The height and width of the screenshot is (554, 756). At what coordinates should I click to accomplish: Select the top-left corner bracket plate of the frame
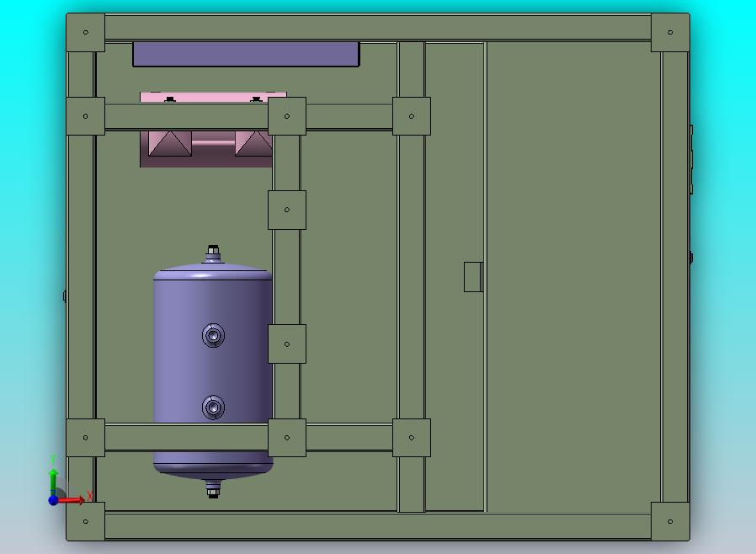click(85, 32)
